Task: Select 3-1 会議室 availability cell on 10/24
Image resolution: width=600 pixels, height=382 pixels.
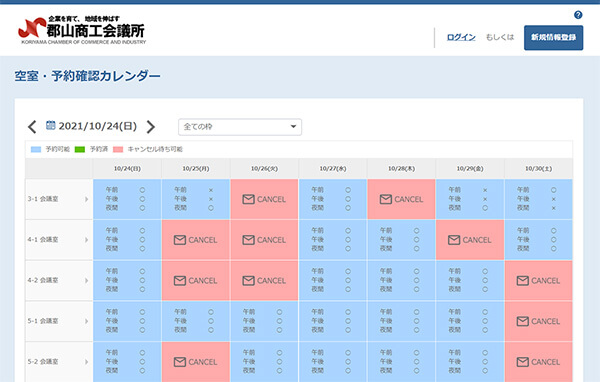Action: (x=127, y=199)
